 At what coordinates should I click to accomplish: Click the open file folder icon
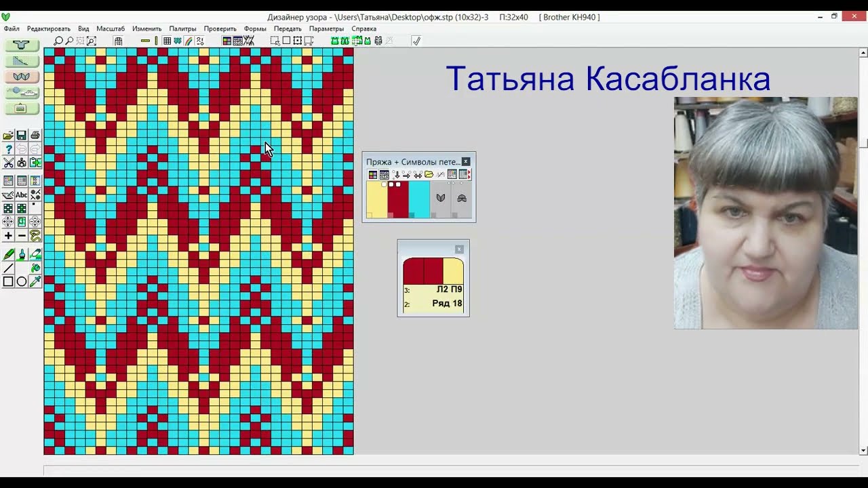point(8,136)
